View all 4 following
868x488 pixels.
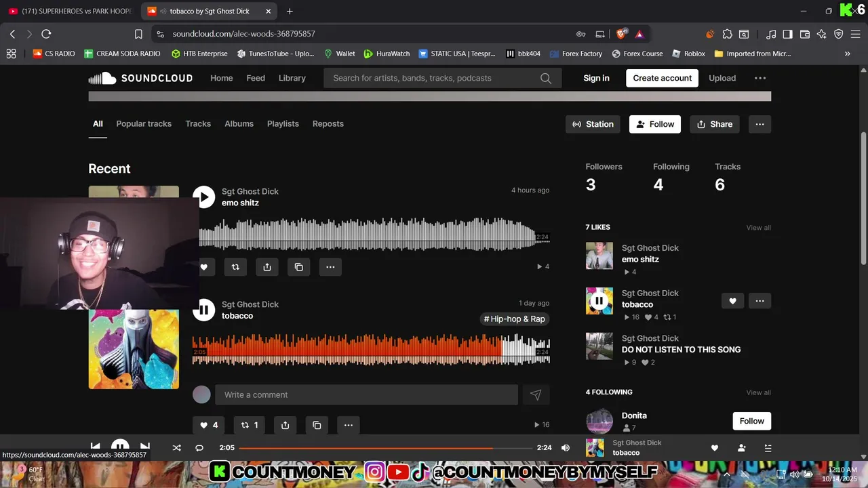[x=758, y=392]
